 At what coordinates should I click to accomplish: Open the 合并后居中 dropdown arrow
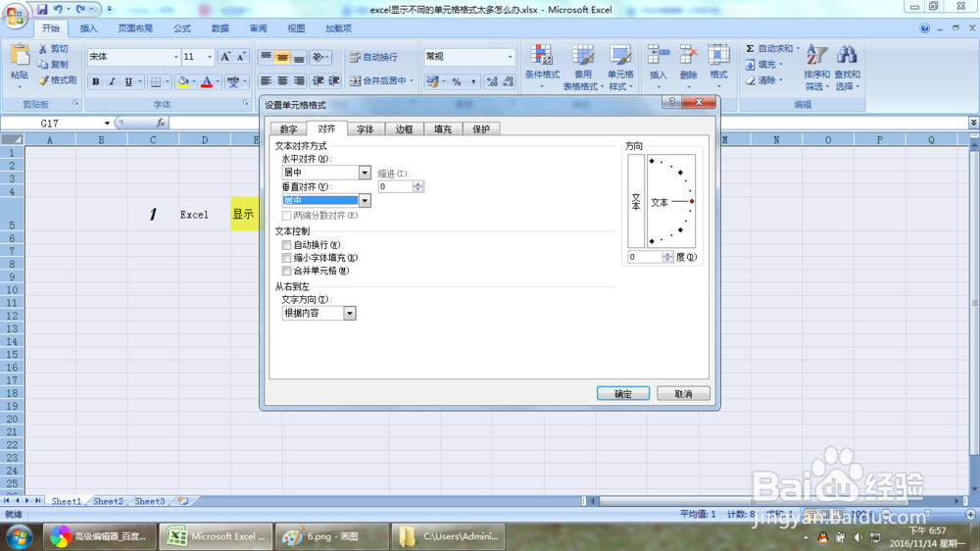click(x=412, y=80)
